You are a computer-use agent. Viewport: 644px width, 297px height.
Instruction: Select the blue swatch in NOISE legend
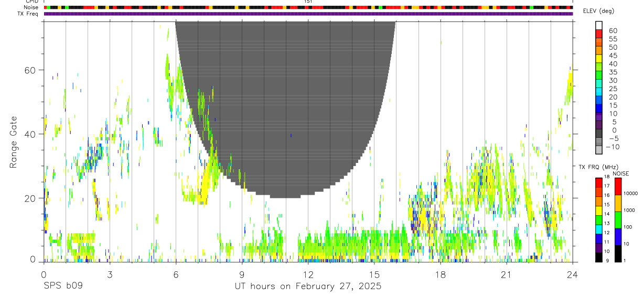pyautogui.click(x=618, y=237)
